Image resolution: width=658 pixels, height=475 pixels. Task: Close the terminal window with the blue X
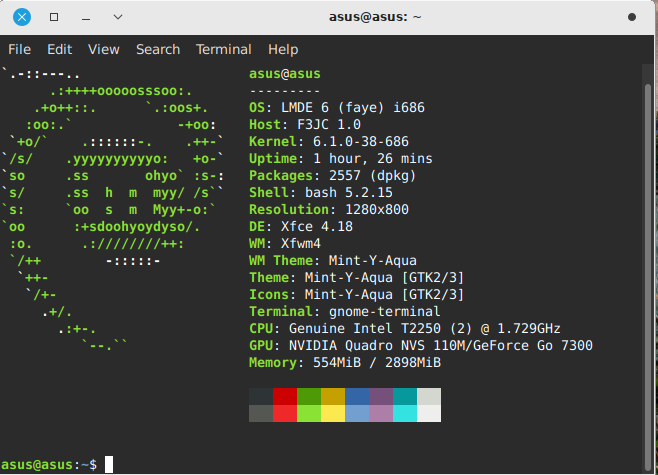[22, 17]
